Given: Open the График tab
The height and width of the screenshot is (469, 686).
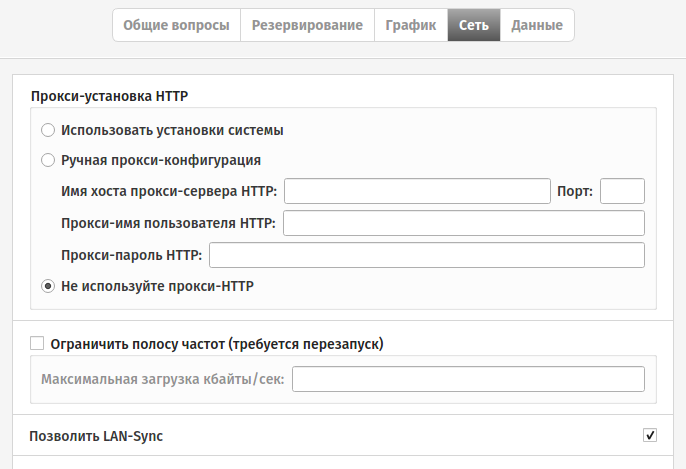Looking at the screenshot, I should pyautogui.click(x=411, y=25).
